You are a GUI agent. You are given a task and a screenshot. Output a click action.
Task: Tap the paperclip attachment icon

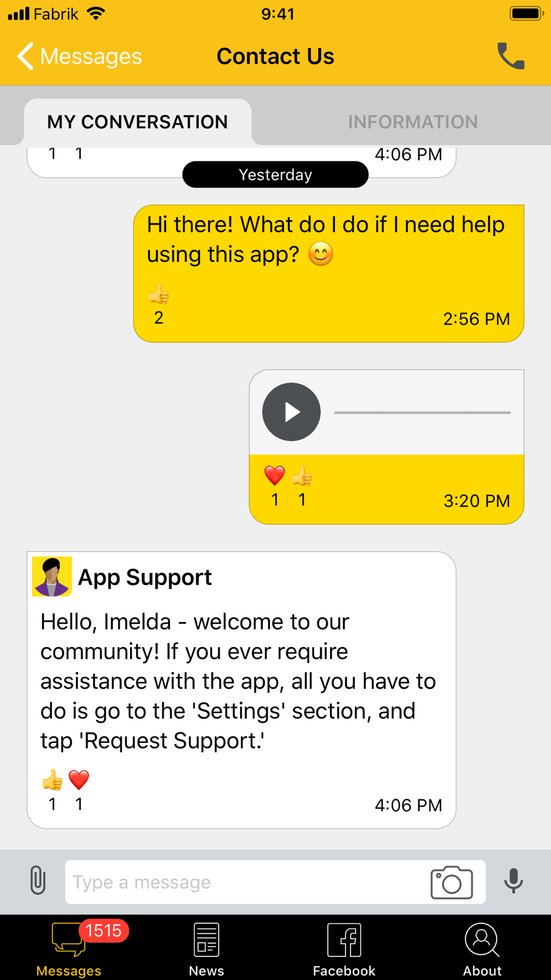pyautogui.click(x=37, y=880)
